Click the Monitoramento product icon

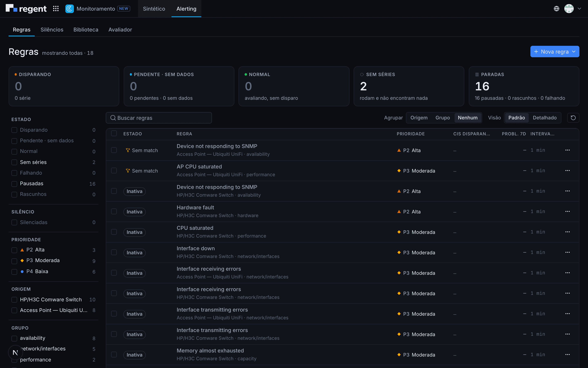[69, 9]
